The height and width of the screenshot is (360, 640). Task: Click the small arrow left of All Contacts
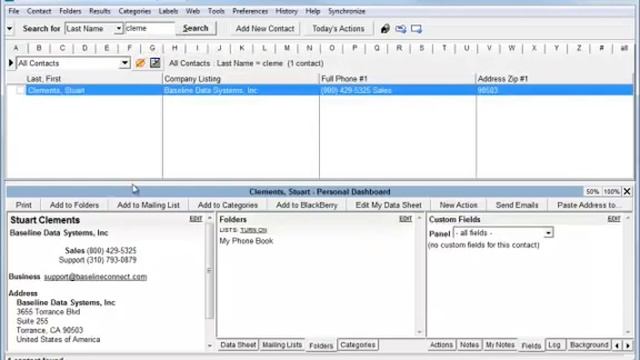point(11,63)
